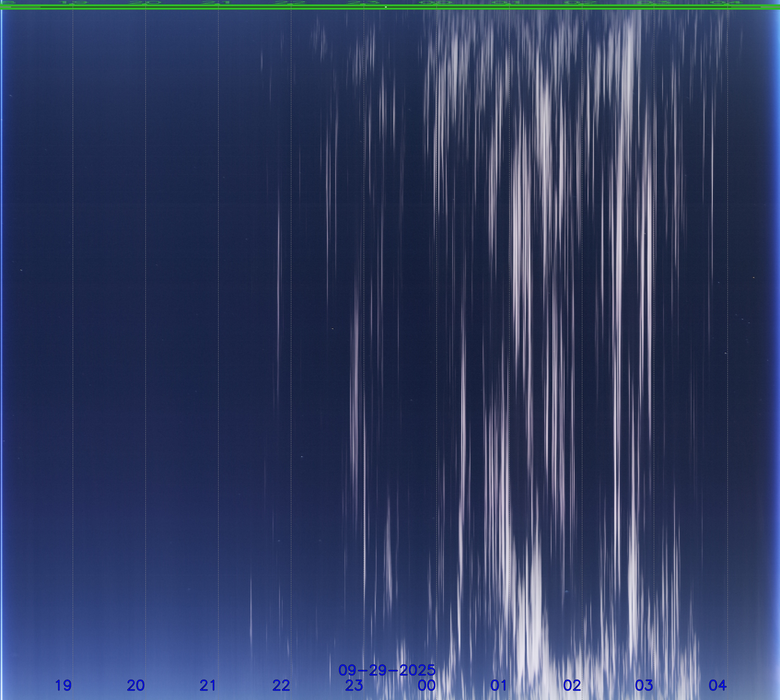The image size is (780, 700).
Task: Click the green 23 label at the top
Action: pyautogui.click(x=364, y=3)
